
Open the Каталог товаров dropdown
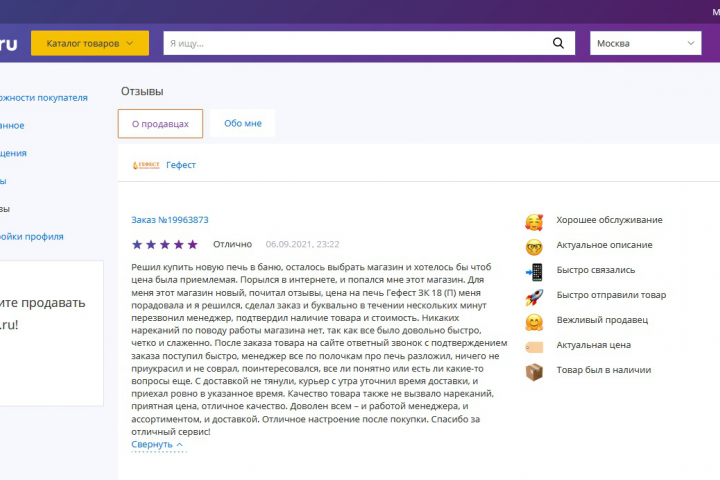(x=90, y=43)
